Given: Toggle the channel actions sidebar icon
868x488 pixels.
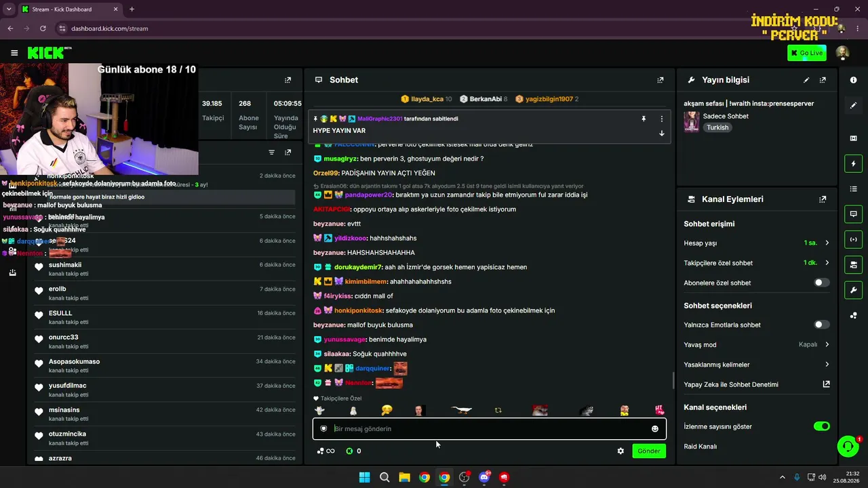Looking at the screenshot, I should (x=853, y=264).
